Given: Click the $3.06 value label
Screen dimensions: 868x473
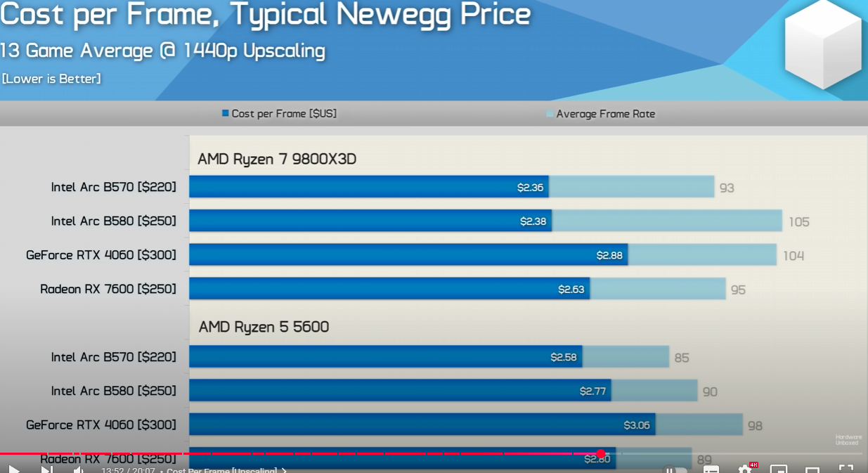Looking at the screenshot, I should pyautogui.click(x=637, y=425).
